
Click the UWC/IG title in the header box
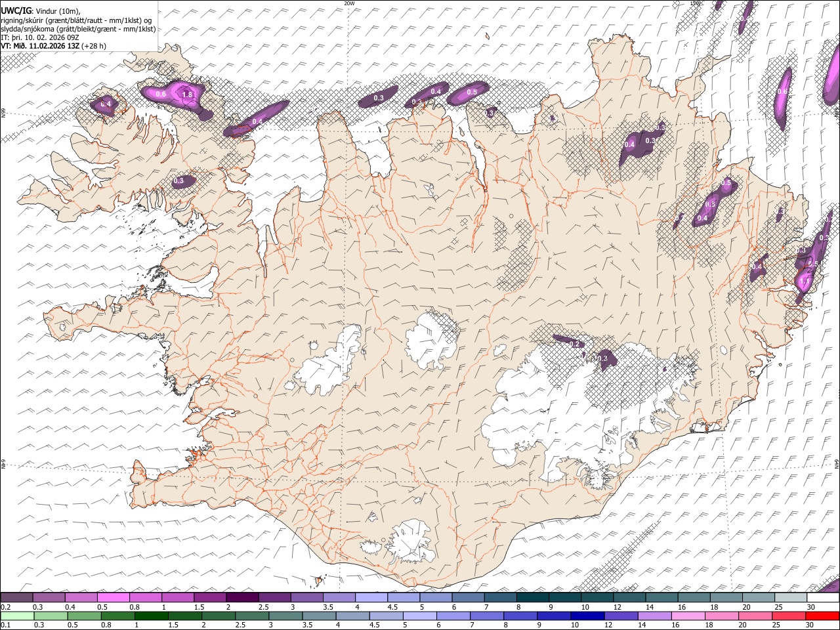15,11
